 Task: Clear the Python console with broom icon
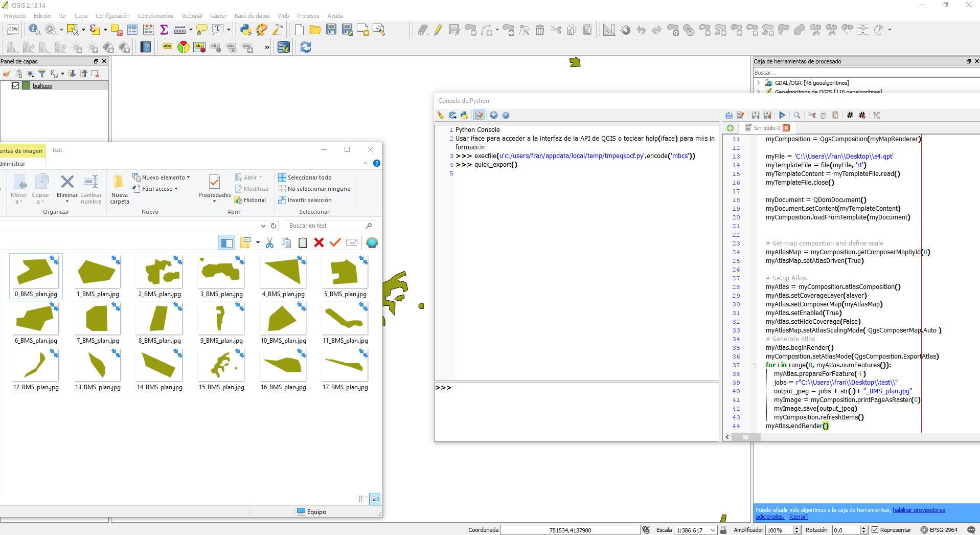(x=441, y=115)
